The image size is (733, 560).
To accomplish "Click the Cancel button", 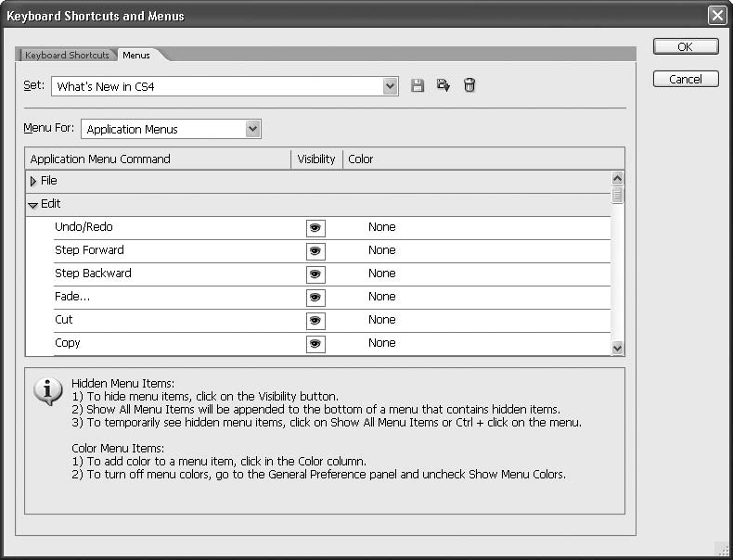I will click(x=685, y=79).
